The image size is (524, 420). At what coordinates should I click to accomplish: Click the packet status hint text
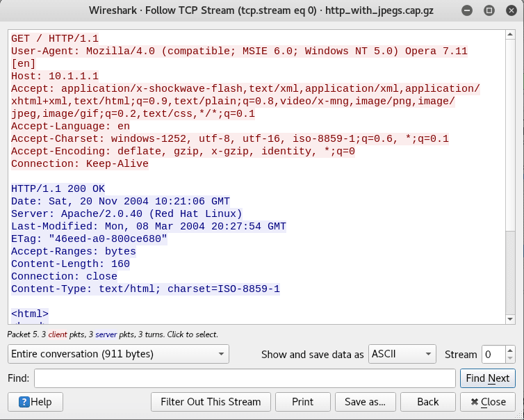113,334
